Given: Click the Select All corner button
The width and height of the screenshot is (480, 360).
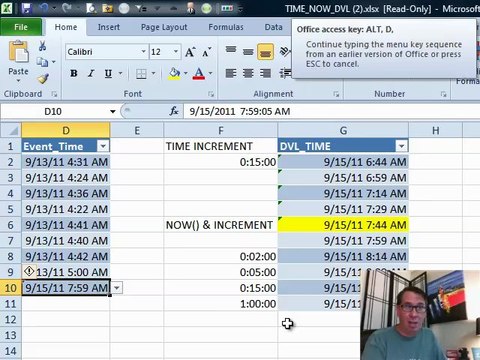Looking at the screenshot, I should pyautogui.click(x=11, y=130).
